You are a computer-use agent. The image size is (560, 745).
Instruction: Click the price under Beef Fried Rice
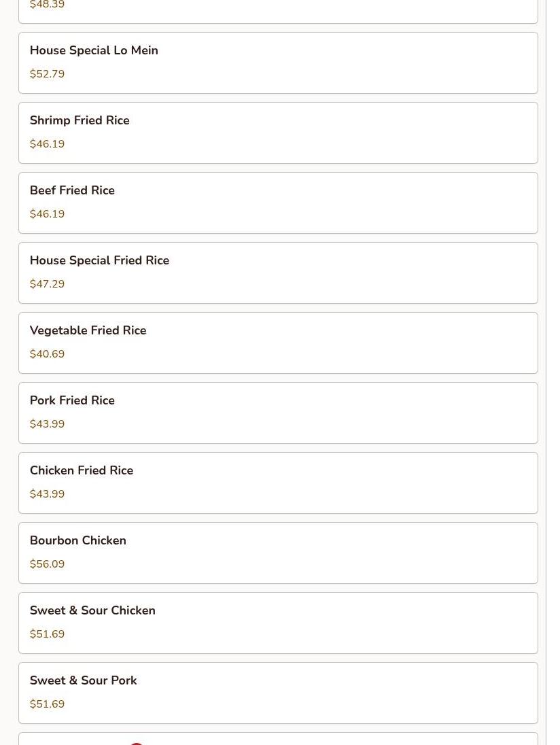47,214
